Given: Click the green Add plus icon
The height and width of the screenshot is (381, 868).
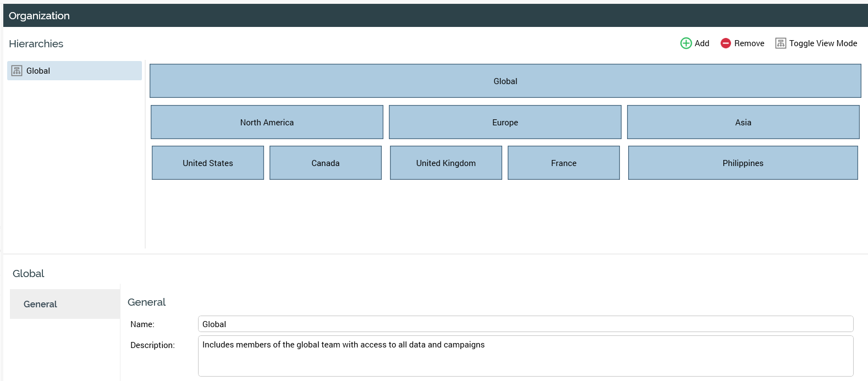Looking at the screenshot, I should click(686, 43).
